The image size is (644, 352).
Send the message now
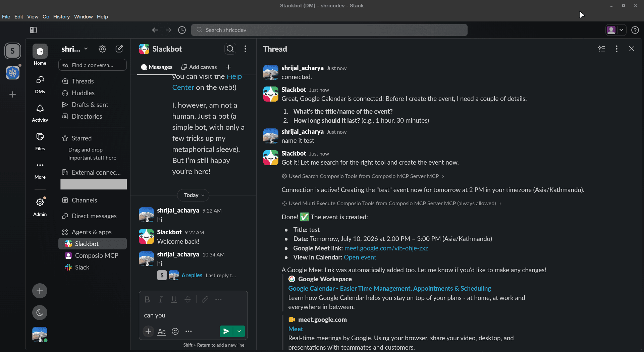click(226, 331)
